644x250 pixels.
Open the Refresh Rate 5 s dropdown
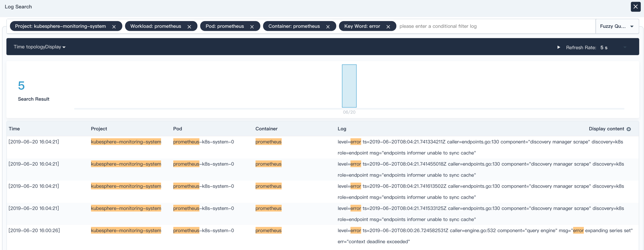tap(613, 47)
